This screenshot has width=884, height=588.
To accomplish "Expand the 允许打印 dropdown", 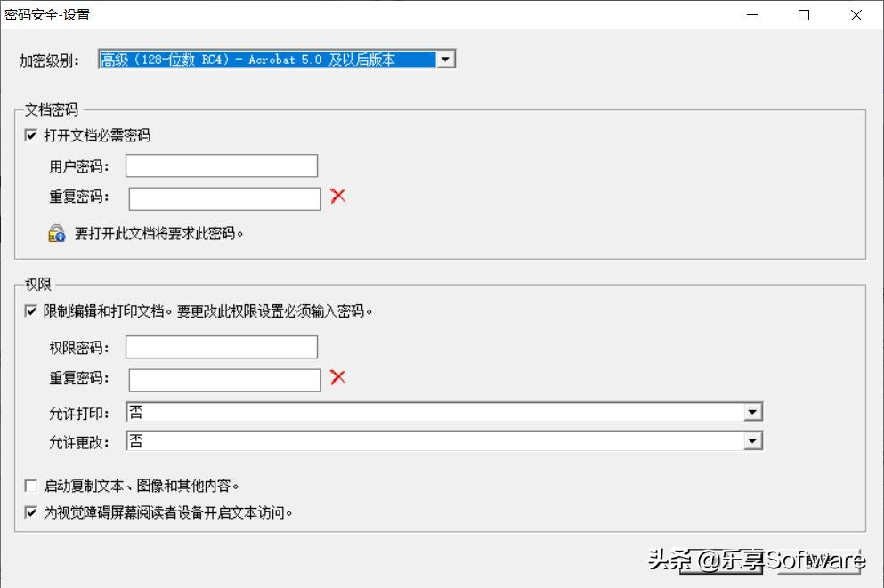I will tap(444, 412).
